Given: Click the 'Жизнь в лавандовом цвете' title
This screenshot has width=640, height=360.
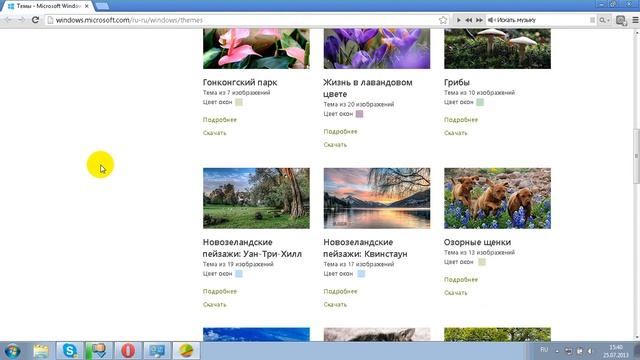Looking at the screenshot, I should tap(368, 88).
